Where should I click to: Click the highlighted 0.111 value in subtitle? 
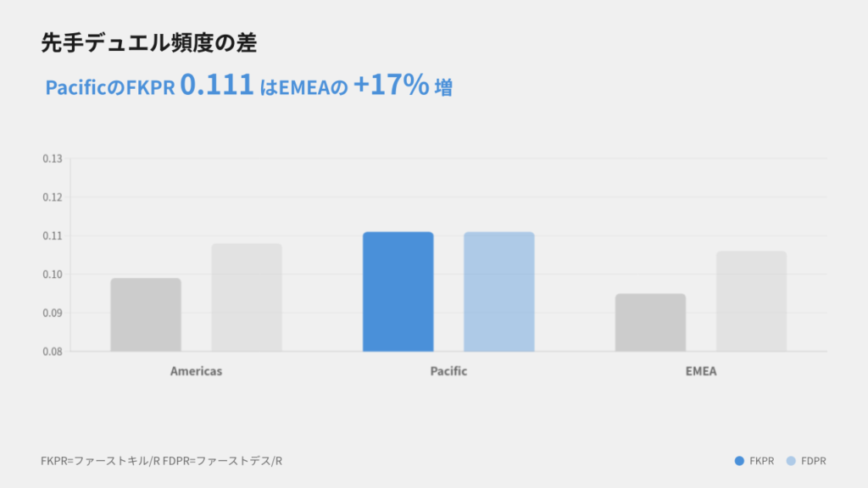coord(217,85)
